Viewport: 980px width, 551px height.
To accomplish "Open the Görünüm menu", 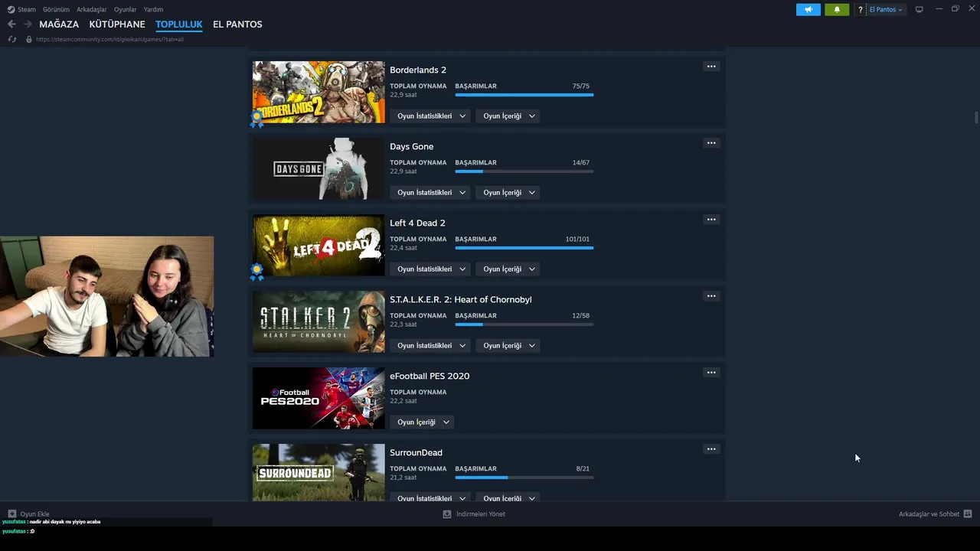I will click(x=56, y=9).
